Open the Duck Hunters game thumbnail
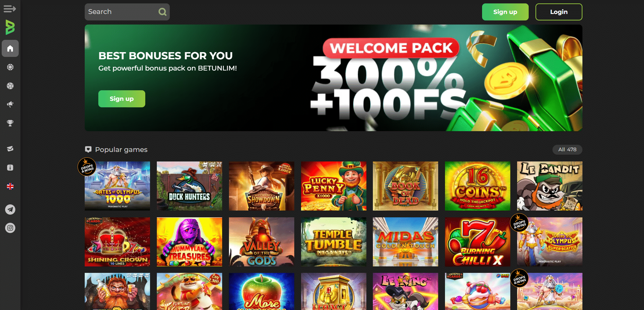This screenshot has height=310, width=644. click(x=189, y=186)
